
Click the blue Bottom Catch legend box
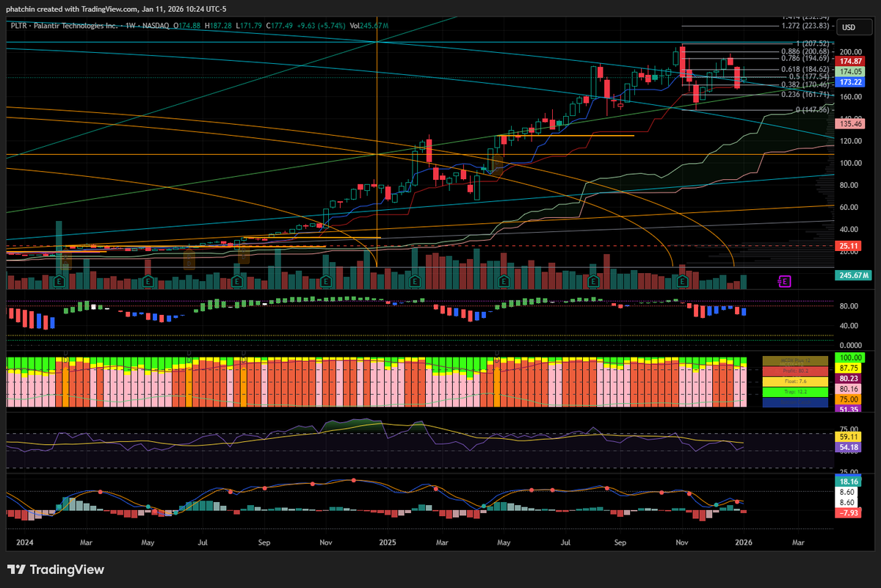click(794, 402)
